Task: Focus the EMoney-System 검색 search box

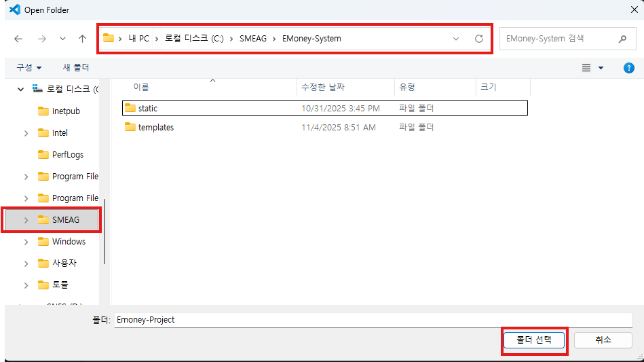Action: [567, 39]
